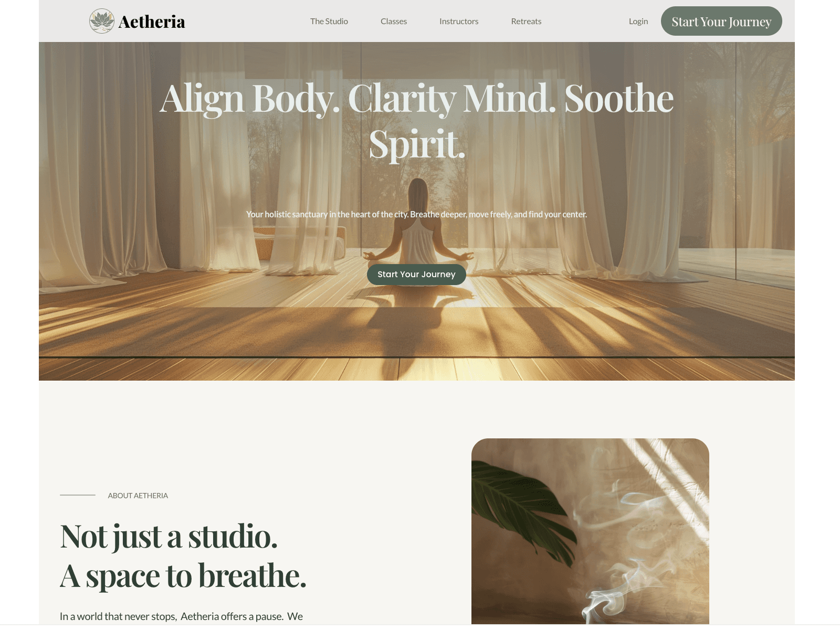The image size is (840, 630).
Task: Open The Studio nav link
Action: point(329,21)
